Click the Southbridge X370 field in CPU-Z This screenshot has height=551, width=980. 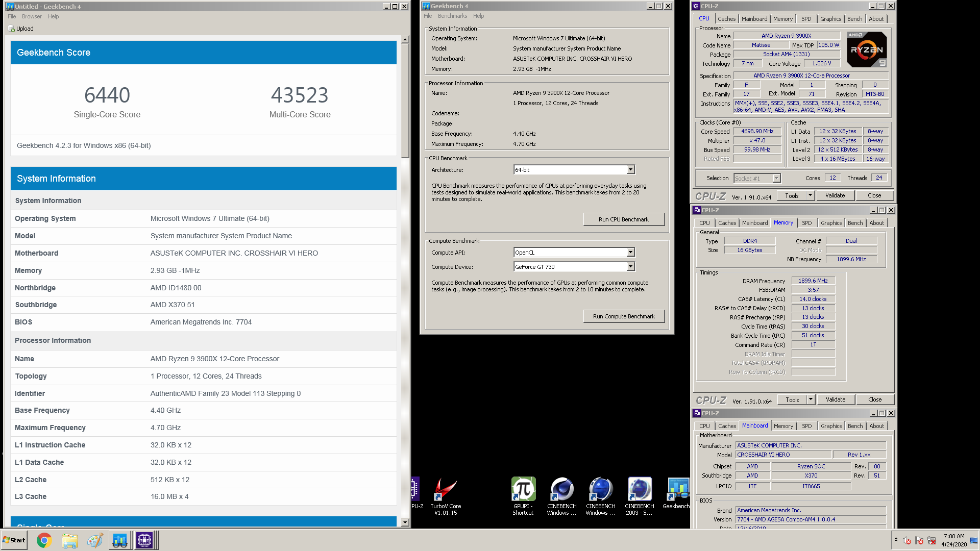(x=811, y=475)
